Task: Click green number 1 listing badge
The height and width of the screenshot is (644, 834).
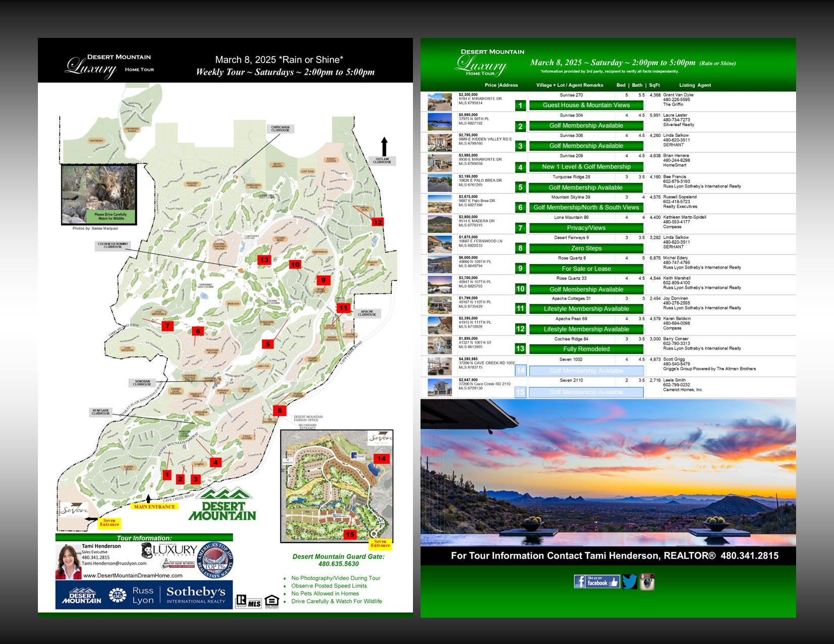Action: pos(520,106)
